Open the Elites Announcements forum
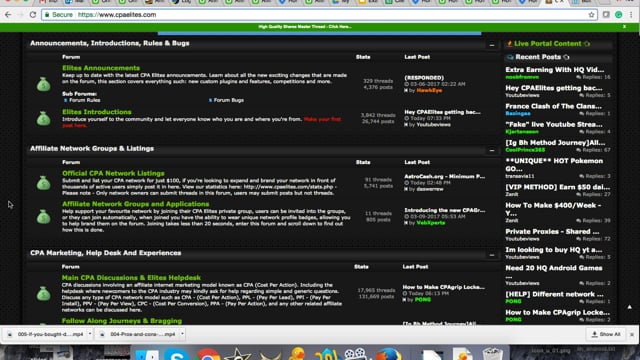Image resolution: width=640 pixels, height=360 pixels. tap(101, 68)
